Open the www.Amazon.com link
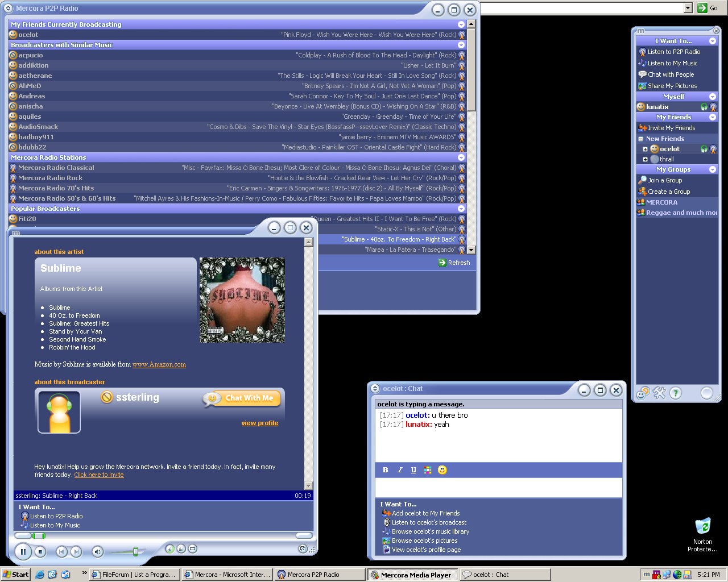Screen dimensions: 728x582 (x=159, y=364)
